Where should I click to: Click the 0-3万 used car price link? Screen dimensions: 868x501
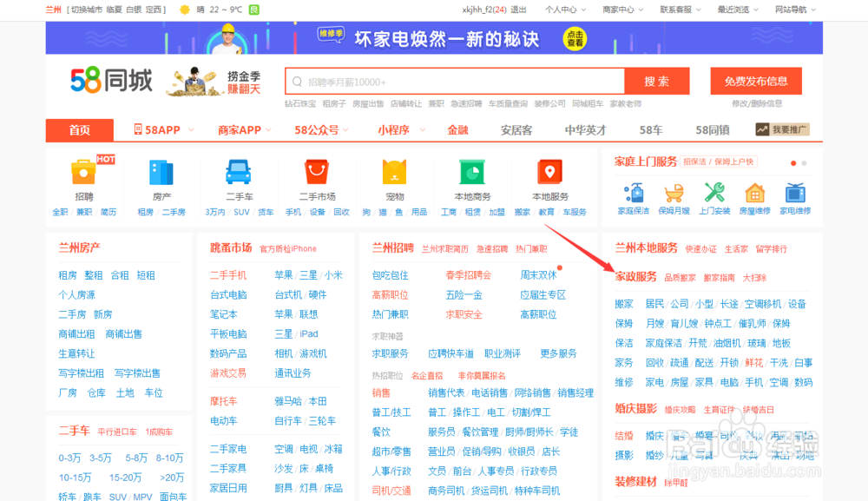(69, 458)
